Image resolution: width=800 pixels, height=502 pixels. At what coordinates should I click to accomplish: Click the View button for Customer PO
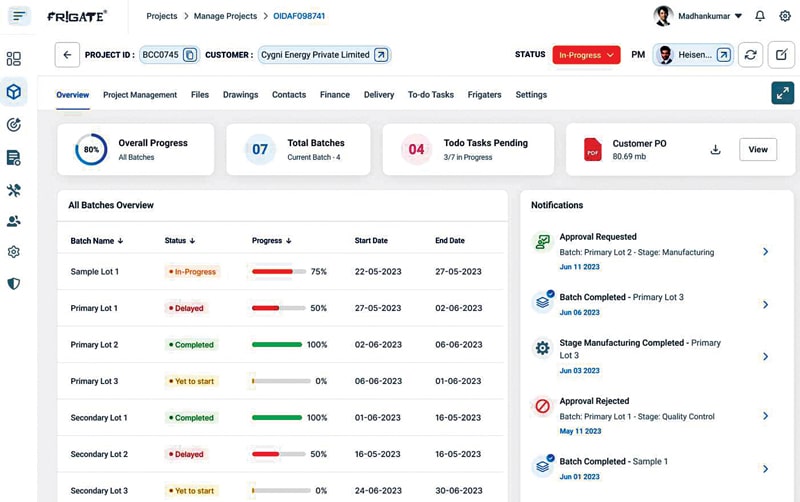pyautogui.click(x=758, y=150)
